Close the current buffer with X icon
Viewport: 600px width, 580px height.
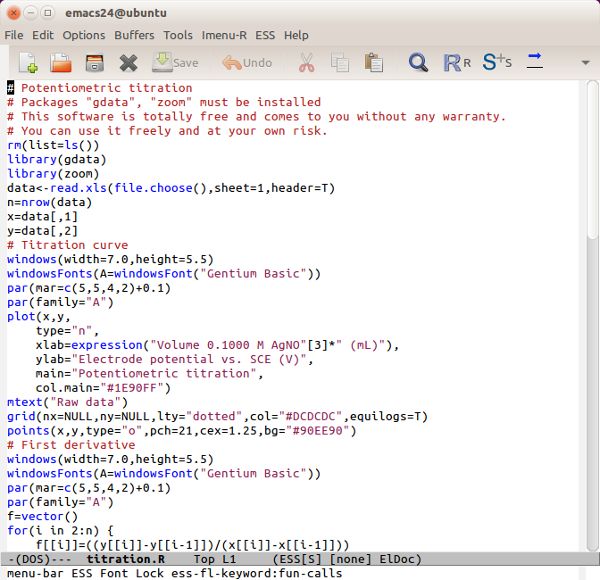click(x=128, y=63)
